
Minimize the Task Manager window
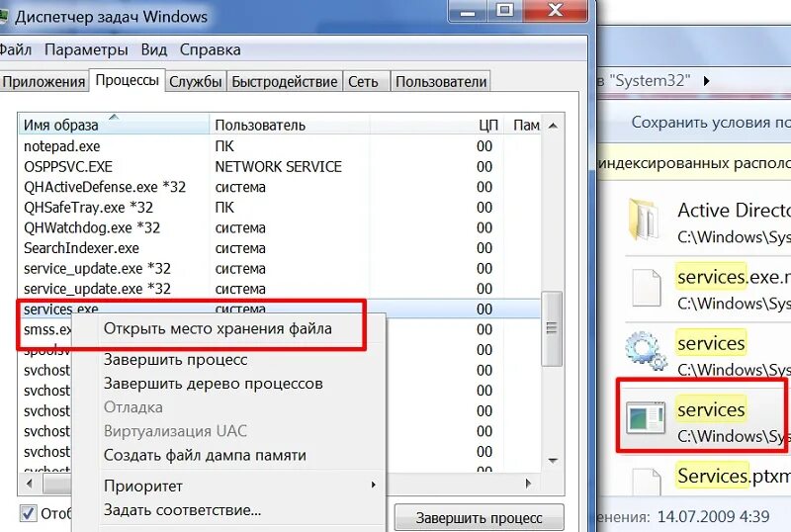tap(467, 11)
